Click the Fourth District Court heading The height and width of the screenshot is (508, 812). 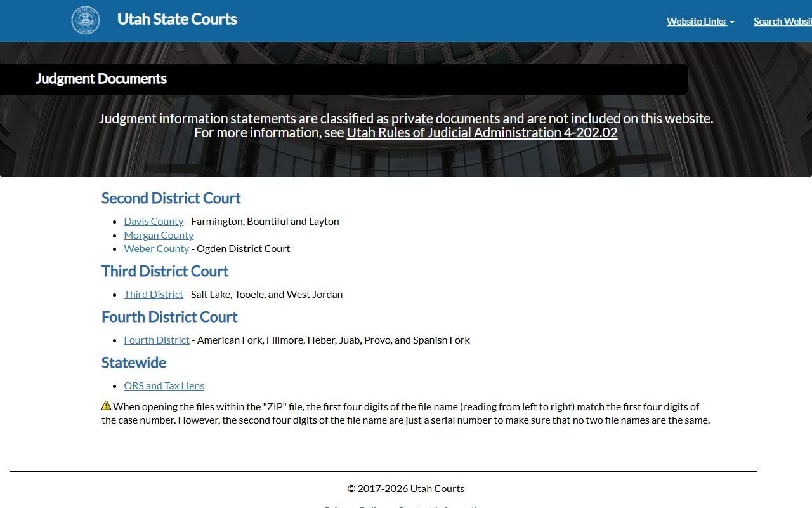pos(169,317)
